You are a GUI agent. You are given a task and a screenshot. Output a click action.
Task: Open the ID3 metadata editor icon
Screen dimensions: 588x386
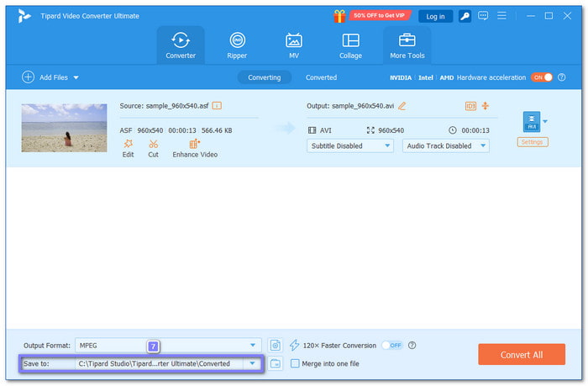[470, 106]
